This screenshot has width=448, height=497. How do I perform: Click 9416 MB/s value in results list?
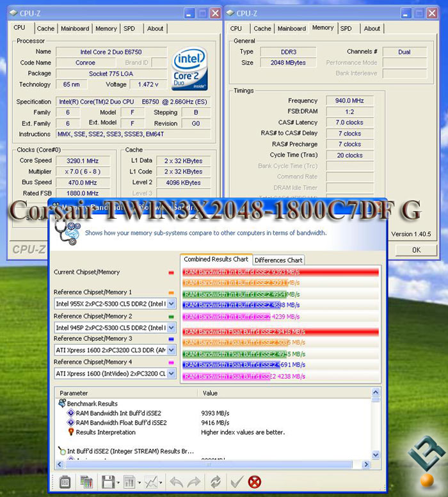coord(215,423)
